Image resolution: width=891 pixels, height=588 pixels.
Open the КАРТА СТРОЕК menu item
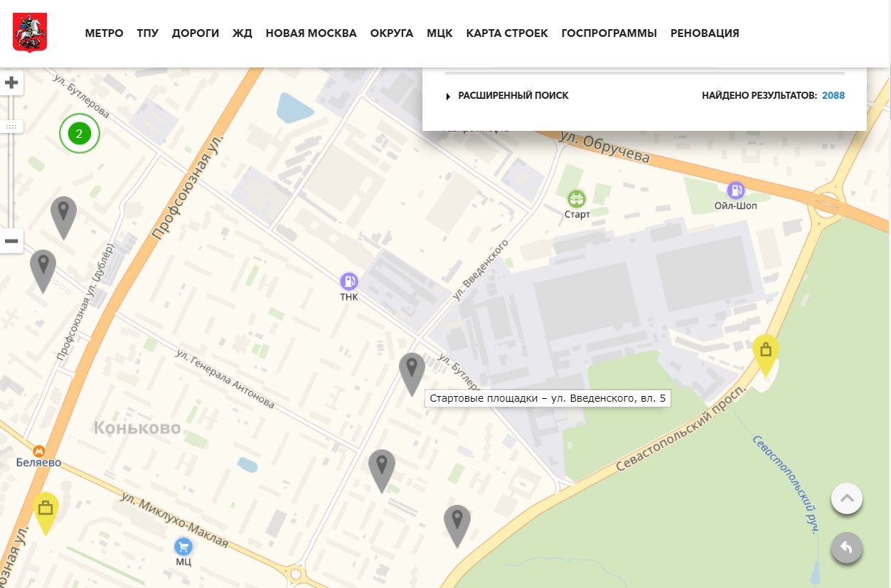tap(507, 33)
